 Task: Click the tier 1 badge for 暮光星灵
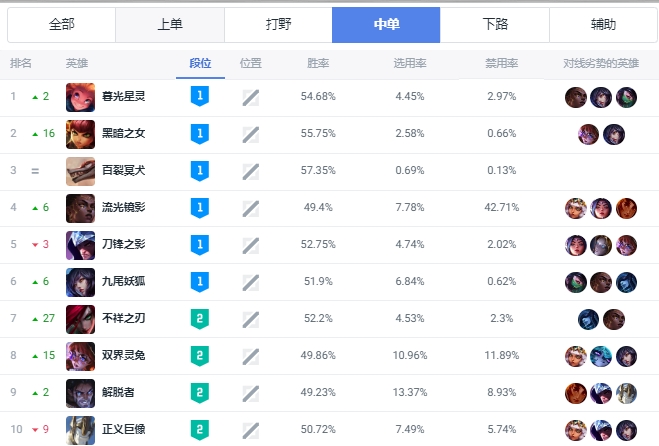pos(200,97)
